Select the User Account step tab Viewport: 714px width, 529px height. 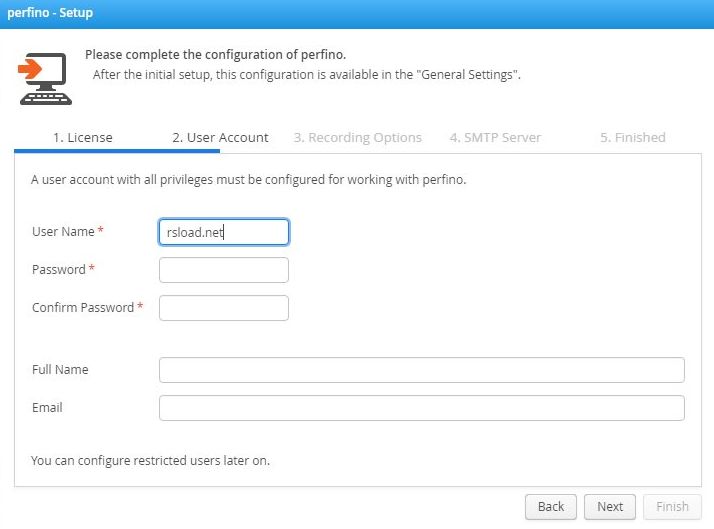click(220, 138)
